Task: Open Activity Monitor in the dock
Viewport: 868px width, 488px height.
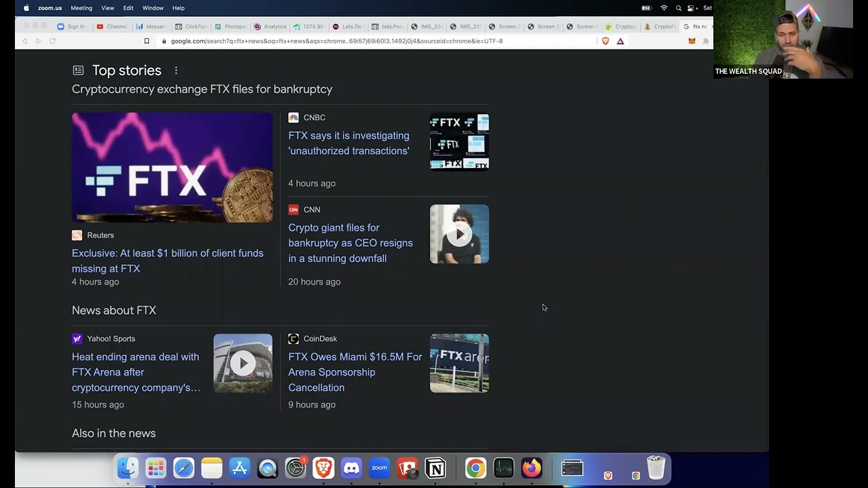Action: tap(504, 468)
